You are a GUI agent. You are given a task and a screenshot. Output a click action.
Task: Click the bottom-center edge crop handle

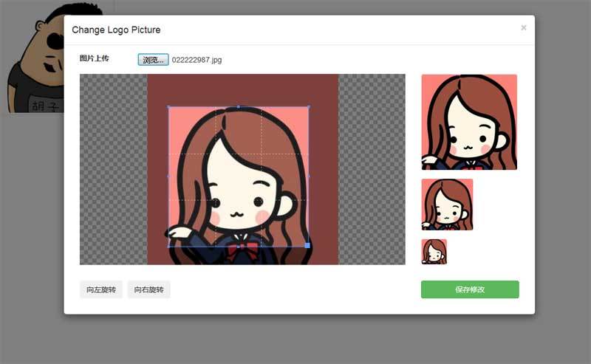point(238,246)
